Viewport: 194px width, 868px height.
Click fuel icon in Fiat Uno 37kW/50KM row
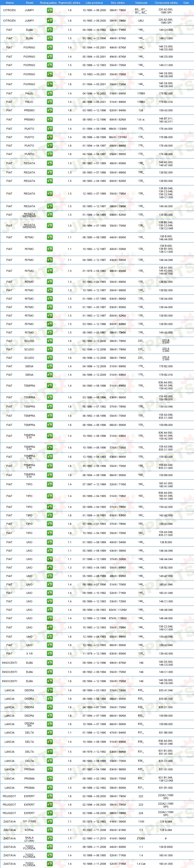(50, 559)
